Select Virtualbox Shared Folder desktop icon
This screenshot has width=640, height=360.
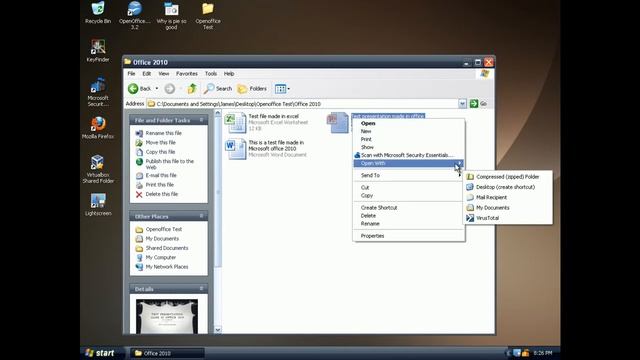coord(98,169)
